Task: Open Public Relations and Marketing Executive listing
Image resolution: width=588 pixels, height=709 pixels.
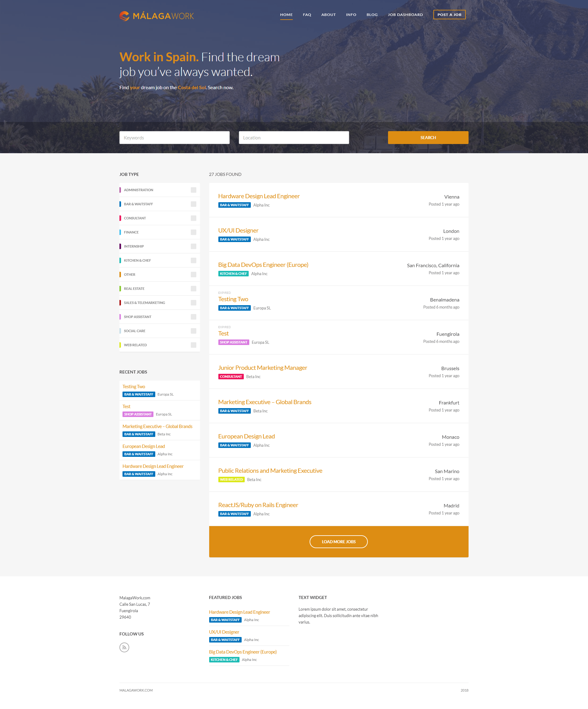Action: [x=270, y=471]
